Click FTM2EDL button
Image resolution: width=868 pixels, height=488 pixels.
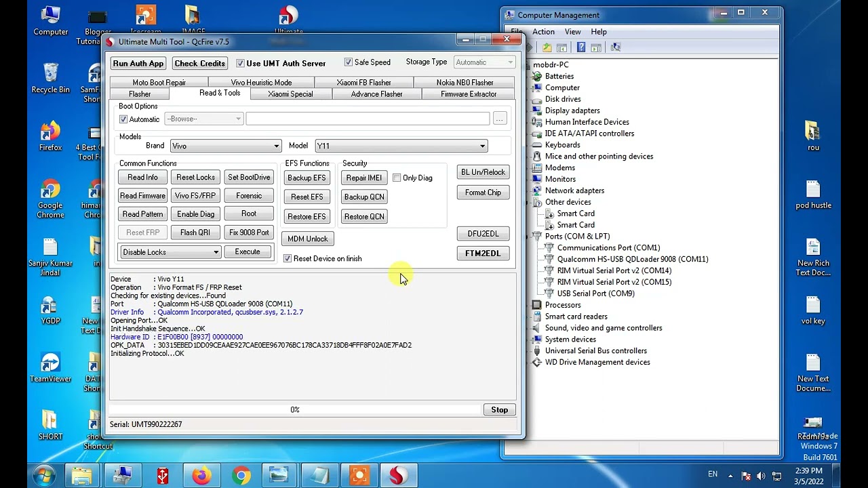pyautogui.click(x=483, y=253)
